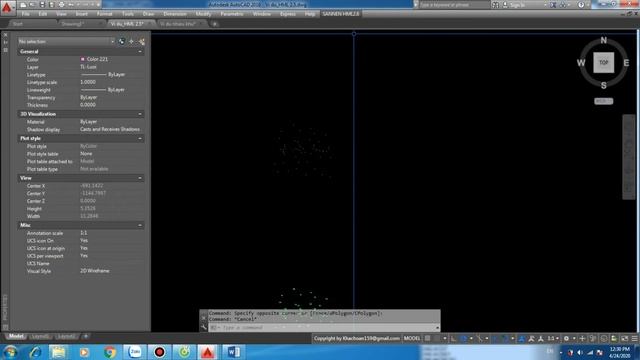
Task: Toggle the grid display in status bar
Action: tap(427, 338)
